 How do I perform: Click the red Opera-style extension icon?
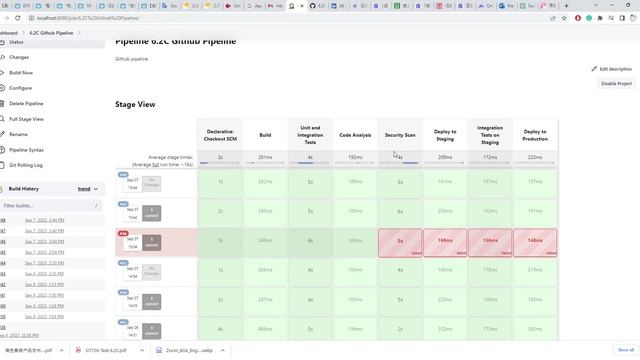point(578,18)
